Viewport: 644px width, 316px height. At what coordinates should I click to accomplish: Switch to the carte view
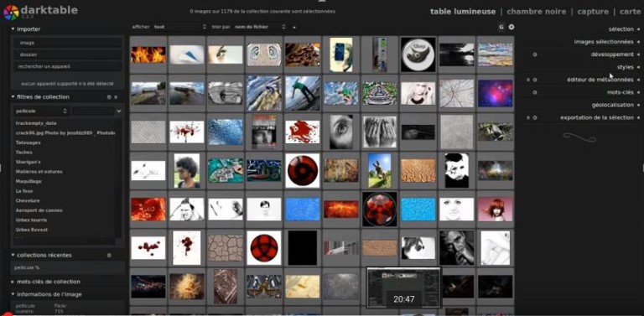pyautogui.click(x=630, y=12)
